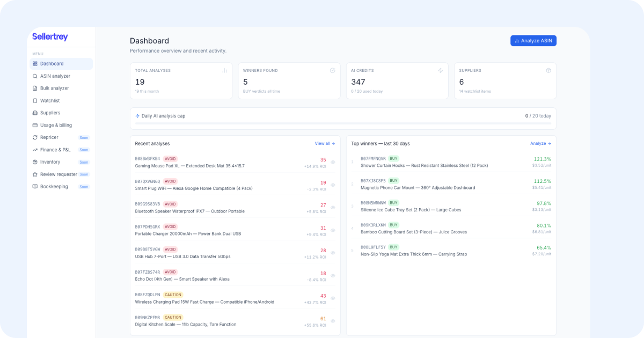Screen dimensions: 644x338
Task: Click Non-Slip Yoga Mat winner title
Action: (414, 254)
